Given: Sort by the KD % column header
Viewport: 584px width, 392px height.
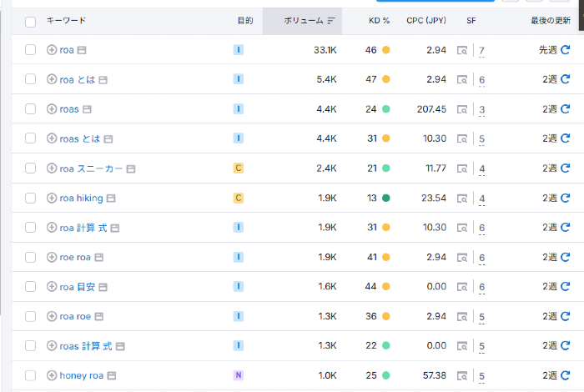Looking at the screenshot, I should coord(379,21).
